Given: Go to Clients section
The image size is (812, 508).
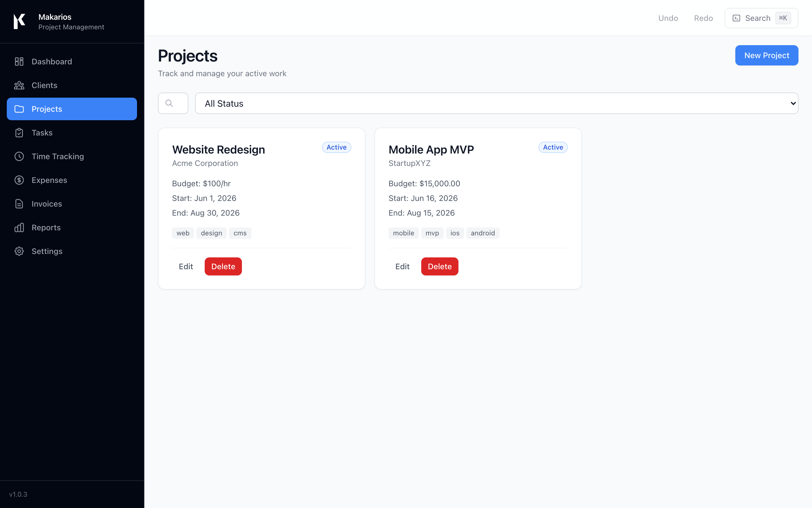Looking at the screenshot, I should (x=72, y=85).
